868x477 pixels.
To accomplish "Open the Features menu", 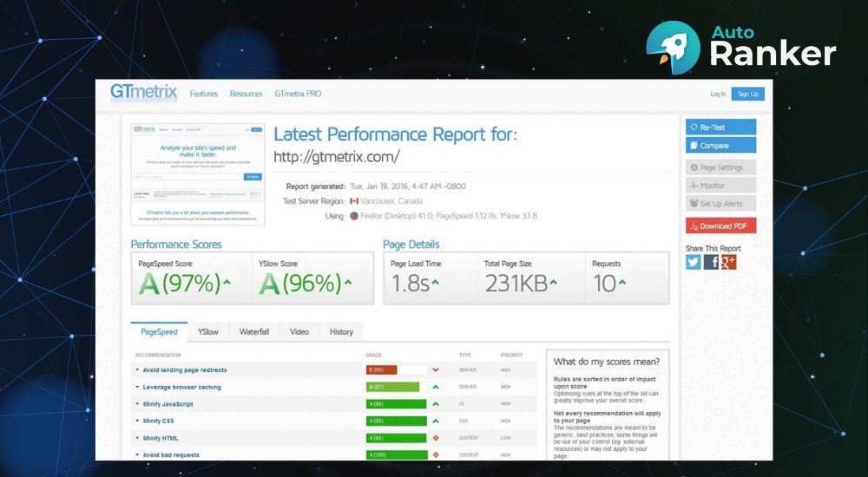I will pyautogui.click(x=204, y=94).
